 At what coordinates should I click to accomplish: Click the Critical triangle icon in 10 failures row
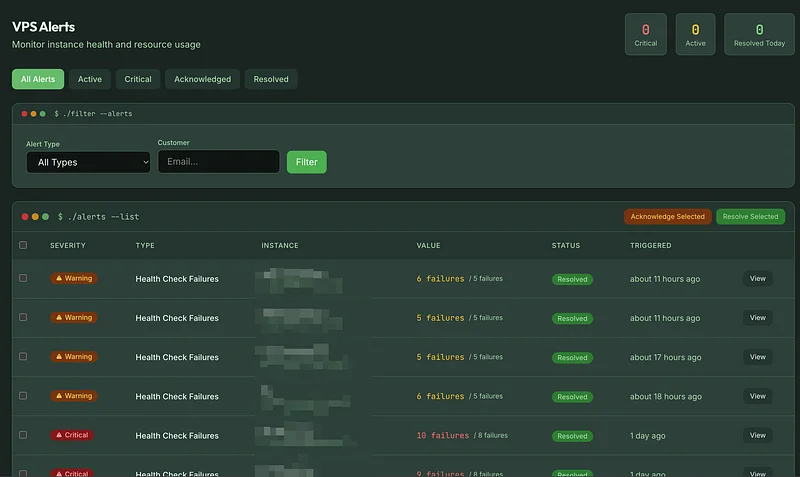[59, 435]
